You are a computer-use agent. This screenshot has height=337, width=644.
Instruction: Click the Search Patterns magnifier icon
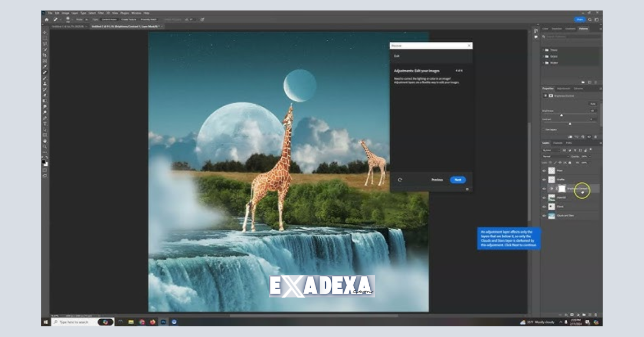pos(544,36)
